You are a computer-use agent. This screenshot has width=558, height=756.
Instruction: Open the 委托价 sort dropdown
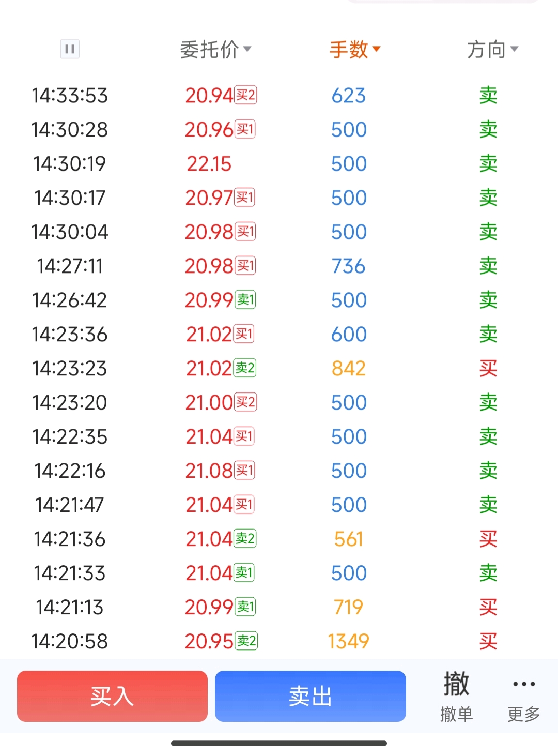215,50
